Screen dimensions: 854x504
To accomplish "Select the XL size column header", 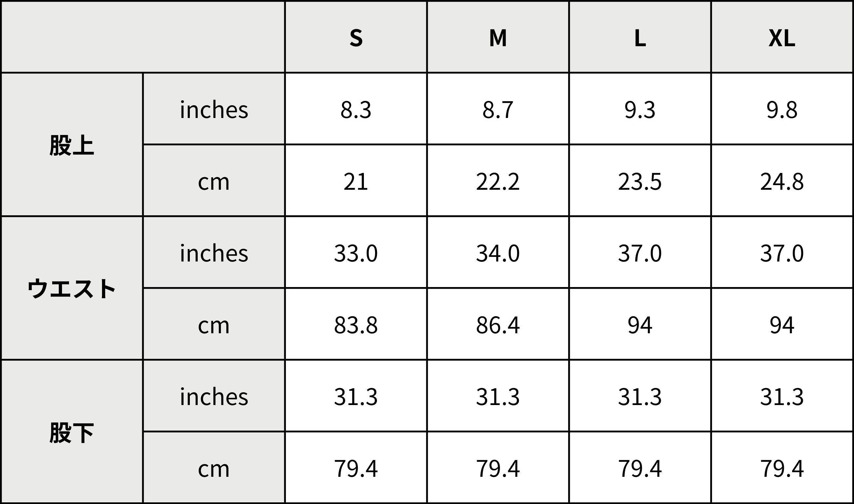I will pos(782,37).
